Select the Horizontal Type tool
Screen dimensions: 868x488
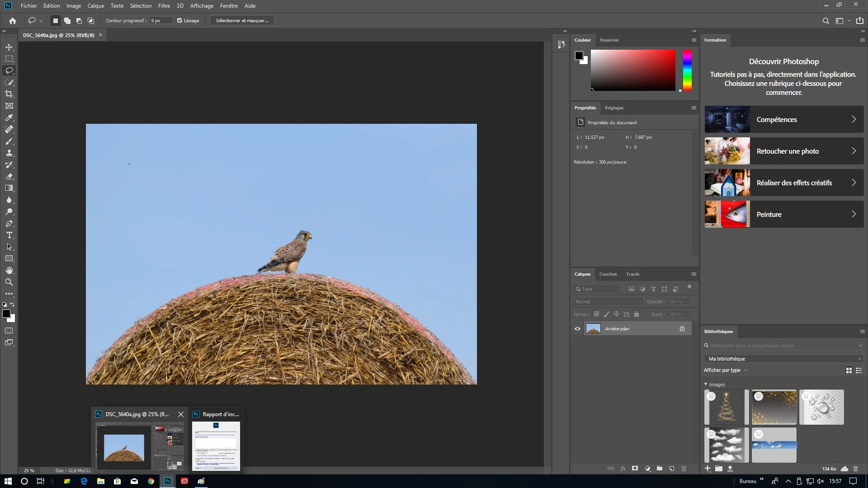pos(9,235)
